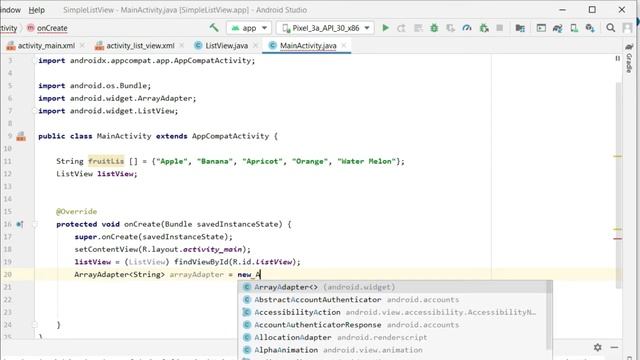Click arrayAdapter variable on line 20
This screenshot has height=360, width=640.
(197, 274)
